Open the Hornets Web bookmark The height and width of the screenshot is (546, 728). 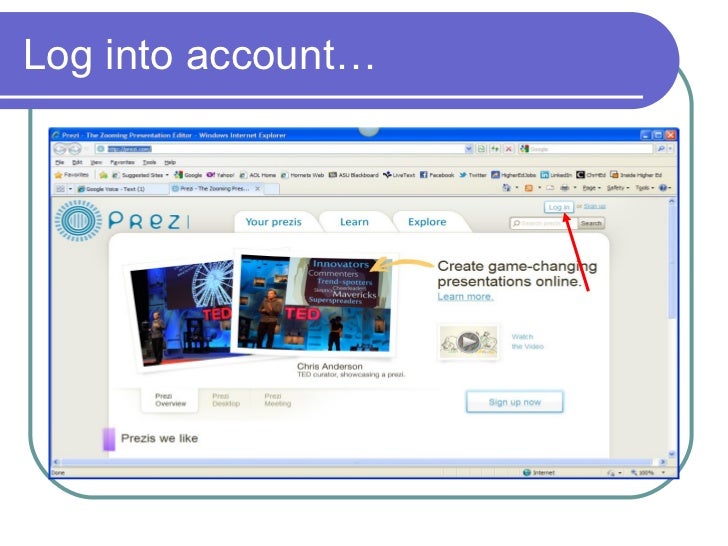(302, 175)
